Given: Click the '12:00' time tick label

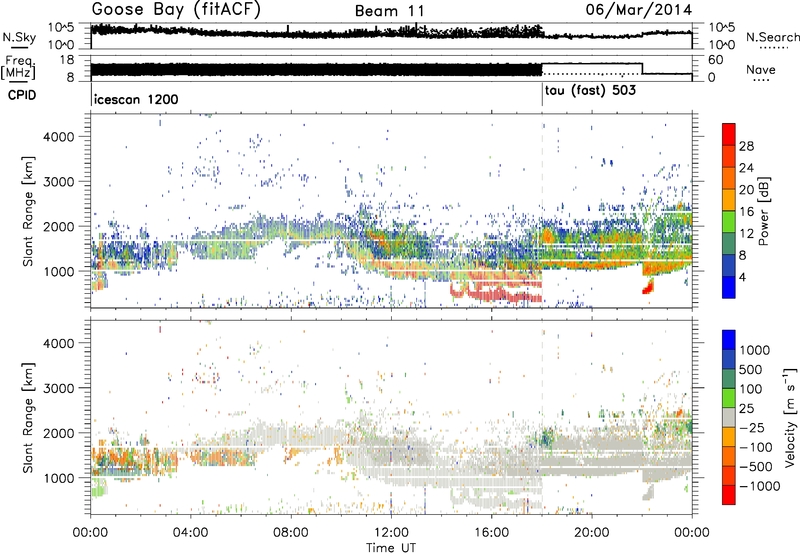Looking at the screenshot, I should (x=391, y=533).
